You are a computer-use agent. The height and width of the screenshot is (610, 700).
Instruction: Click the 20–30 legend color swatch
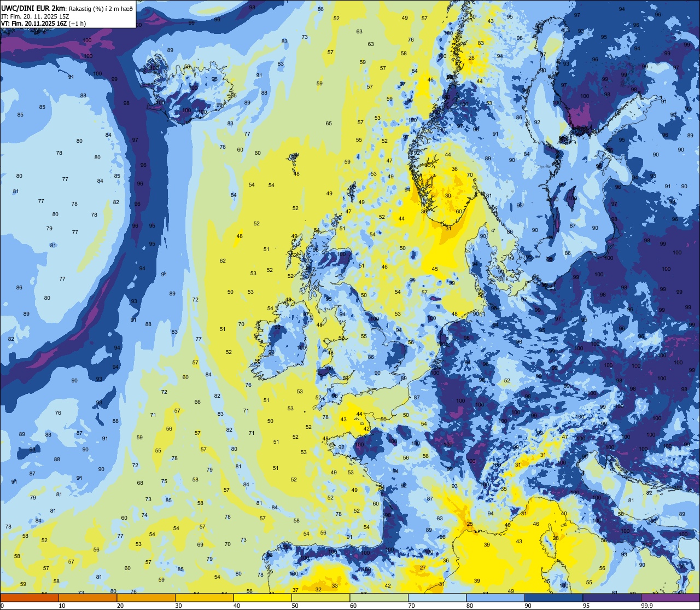point(146,598)
